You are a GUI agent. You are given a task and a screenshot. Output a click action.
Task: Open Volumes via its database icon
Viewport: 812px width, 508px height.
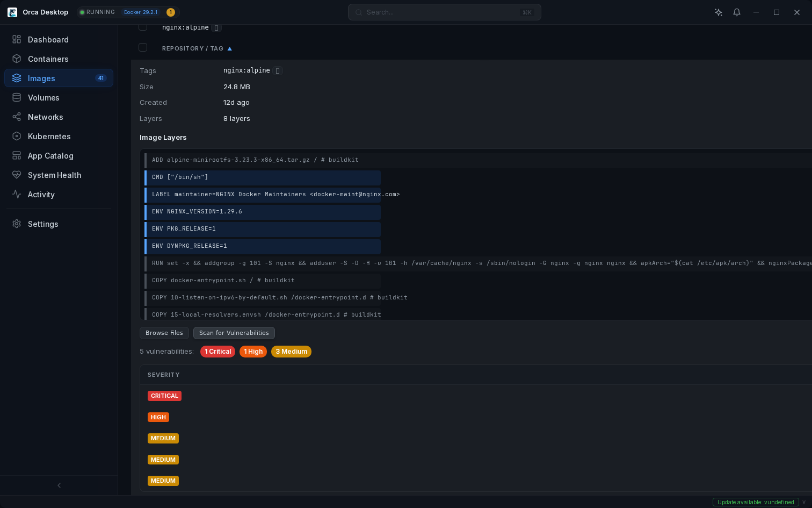pyautogui.click(x=17, y=97)
